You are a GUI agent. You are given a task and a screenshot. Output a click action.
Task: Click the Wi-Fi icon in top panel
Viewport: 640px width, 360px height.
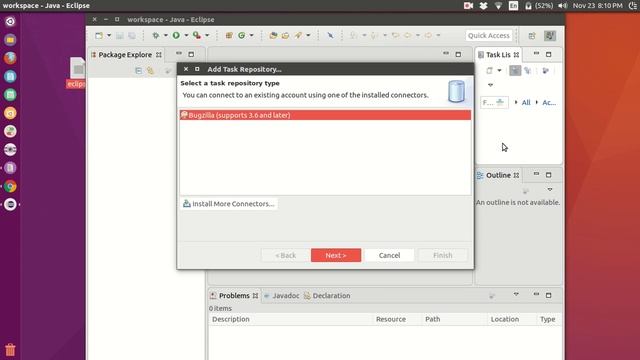[498, 6]
